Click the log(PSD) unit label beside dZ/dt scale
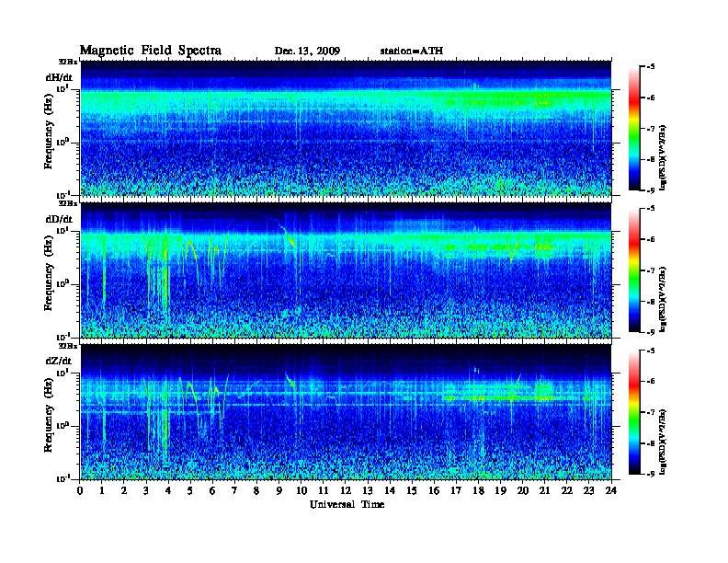Image resolution: width=728 pixels, height=563 pixels. [663, 442]
